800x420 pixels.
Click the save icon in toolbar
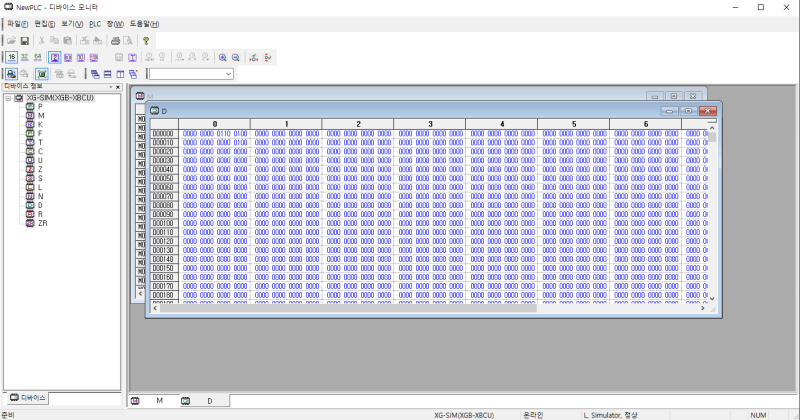tap(24, 40)
